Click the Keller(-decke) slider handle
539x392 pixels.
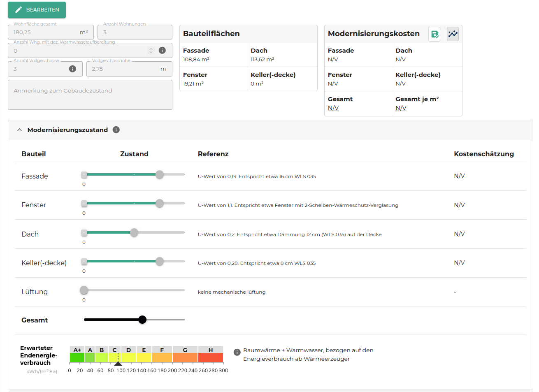pos(160,261)
